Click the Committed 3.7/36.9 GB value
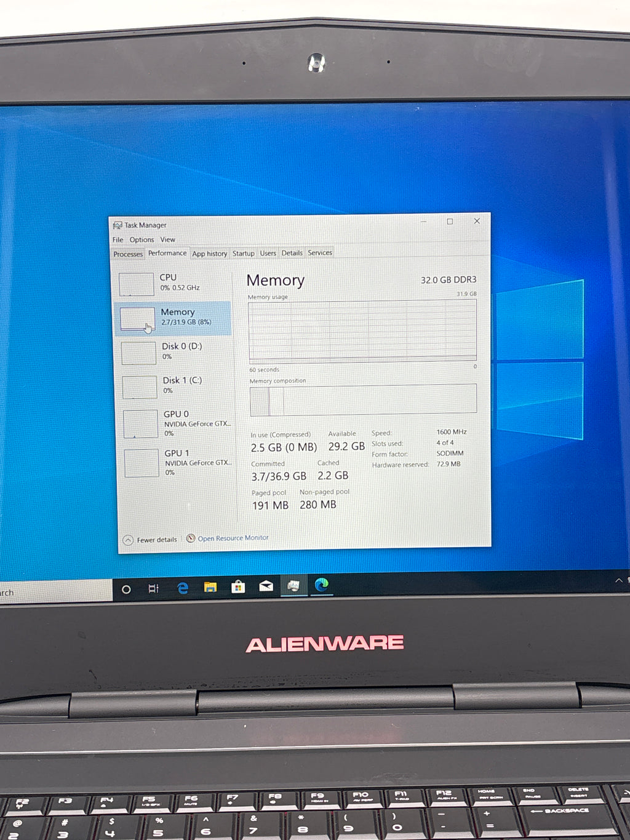Viewport: 630px width, 840px height. [279, 476]
